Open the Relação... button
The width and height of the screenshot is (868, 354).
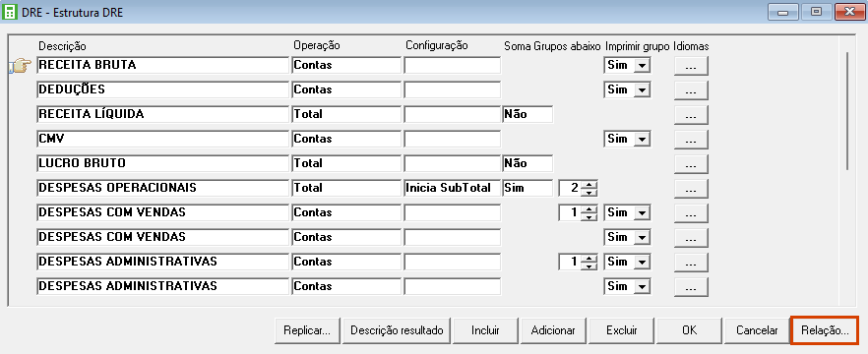[x=825, y=330]
